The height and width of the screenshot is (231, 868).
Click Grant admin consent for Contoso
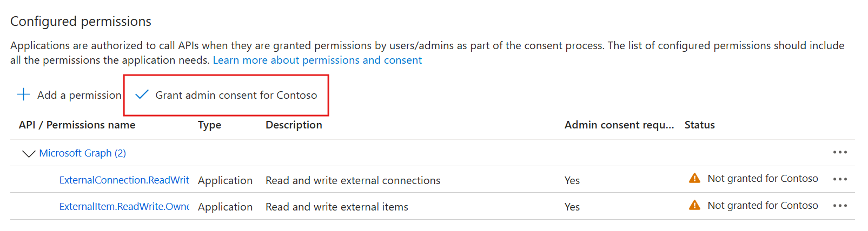[236, 96]
